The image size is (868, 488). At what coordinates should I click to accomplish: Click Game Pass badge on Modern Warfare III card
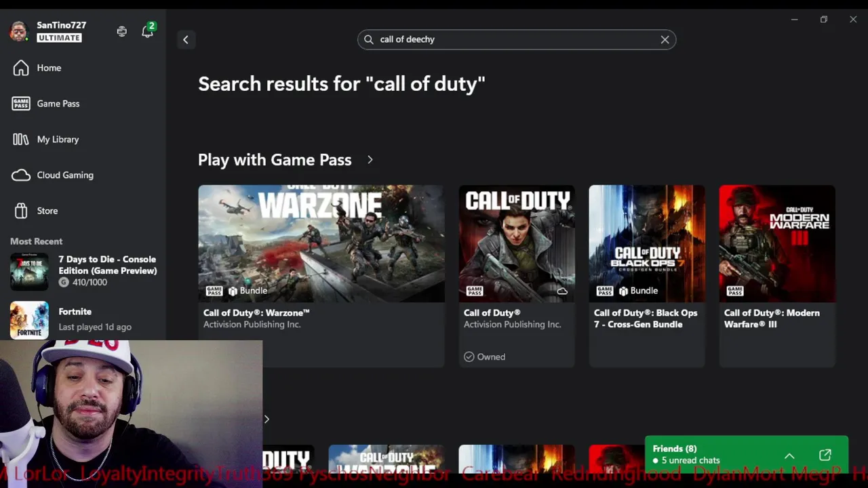(x=735, y=291)
